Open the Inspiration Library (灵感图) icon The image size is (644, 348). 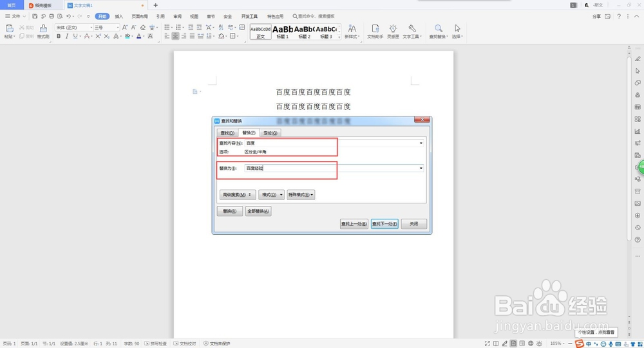[x=393, y=31]
